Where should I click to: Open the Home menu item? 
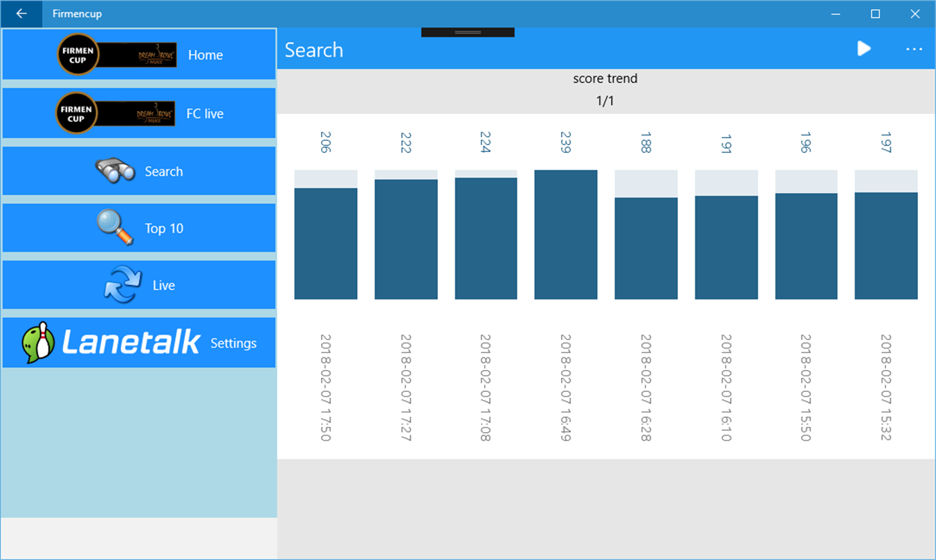tap(139, 54)
